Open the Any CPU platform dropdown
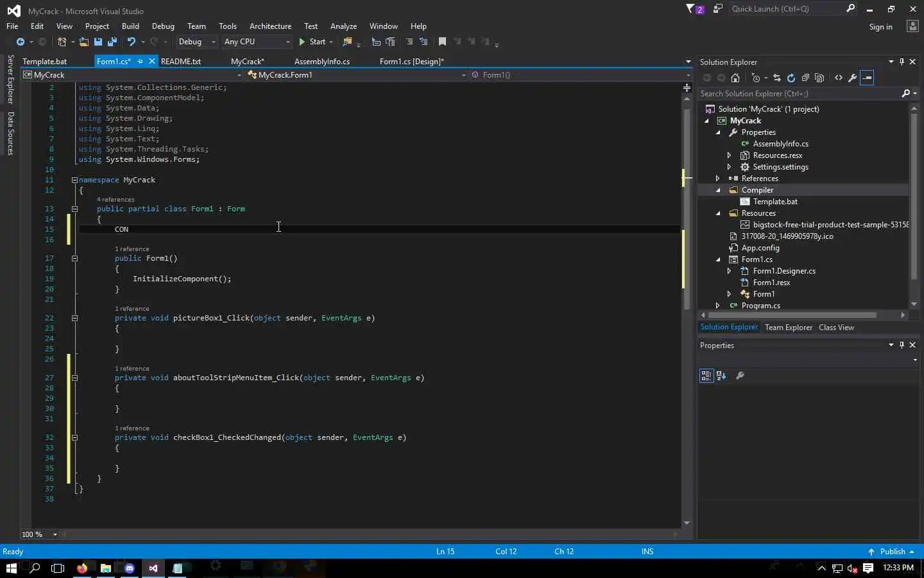 click(x=257, y=42)
